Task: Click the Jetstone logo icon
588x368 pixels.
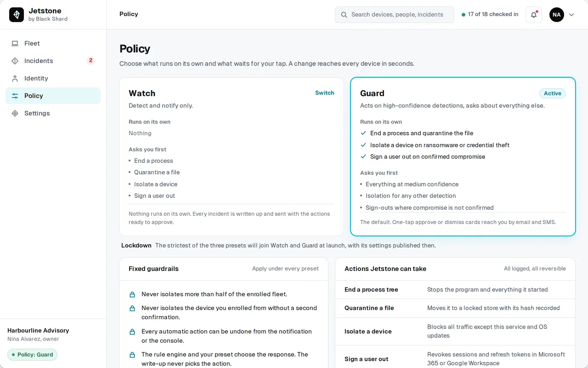Action: coord(17,15)
